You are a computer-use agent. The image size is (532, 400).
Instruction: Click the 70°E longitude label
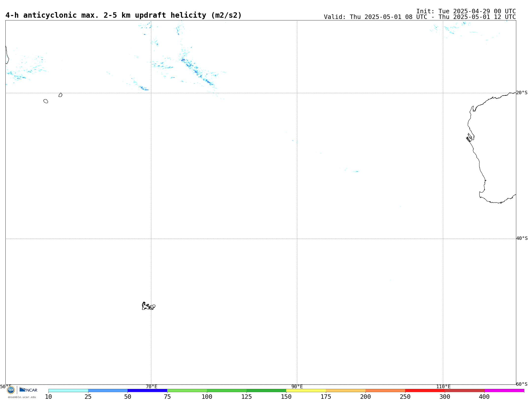coord(151,386)
